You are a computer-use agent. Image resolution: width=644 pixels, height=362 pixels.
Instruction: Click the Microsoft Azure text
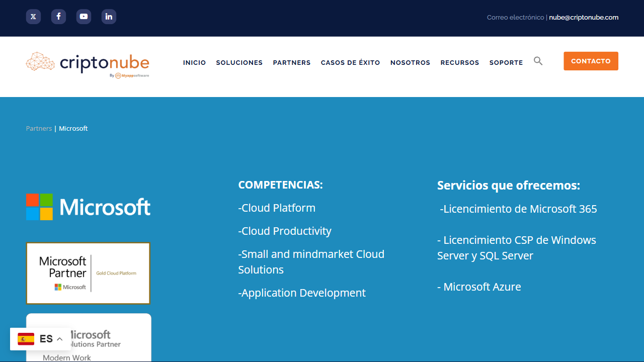[479, 287]
